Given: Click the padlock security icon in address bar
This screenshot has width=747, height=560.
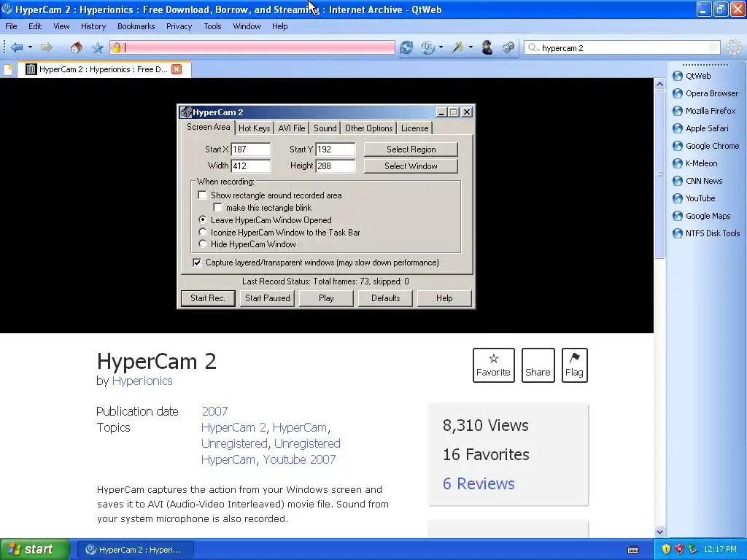Looking at the screenshot, I should (x=116, y=47).
